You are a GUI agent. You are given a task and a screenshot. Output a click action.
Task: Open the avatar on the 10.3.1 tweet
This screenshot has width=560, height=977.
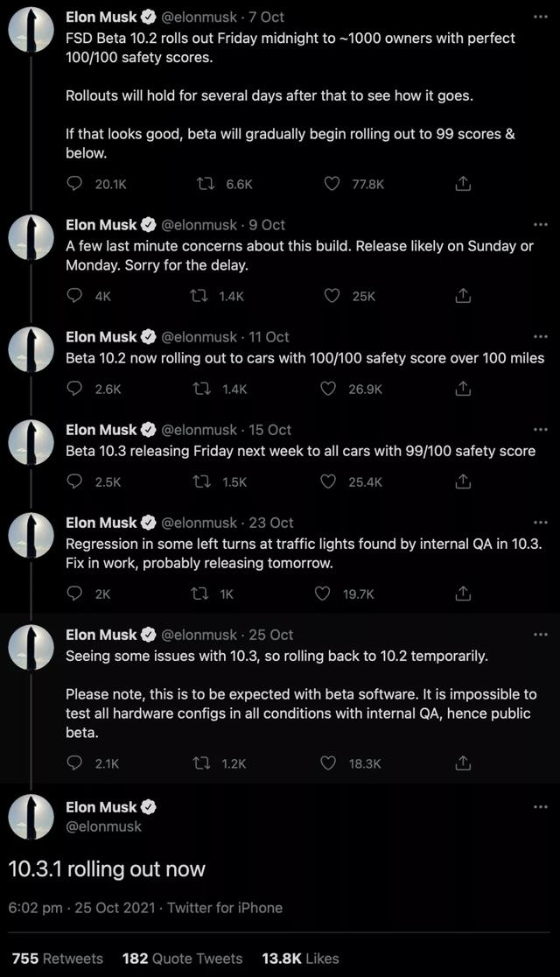point(31,816)
